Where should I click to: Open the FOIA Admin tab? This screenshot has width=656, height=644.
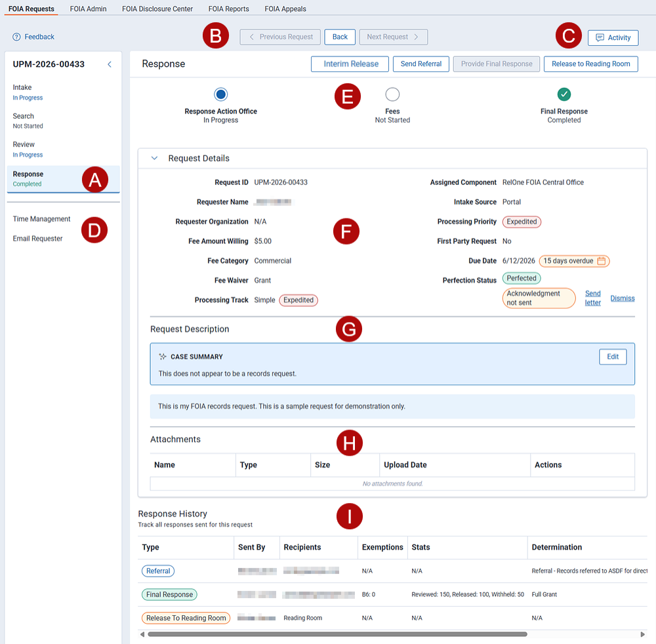click(88, 9)
